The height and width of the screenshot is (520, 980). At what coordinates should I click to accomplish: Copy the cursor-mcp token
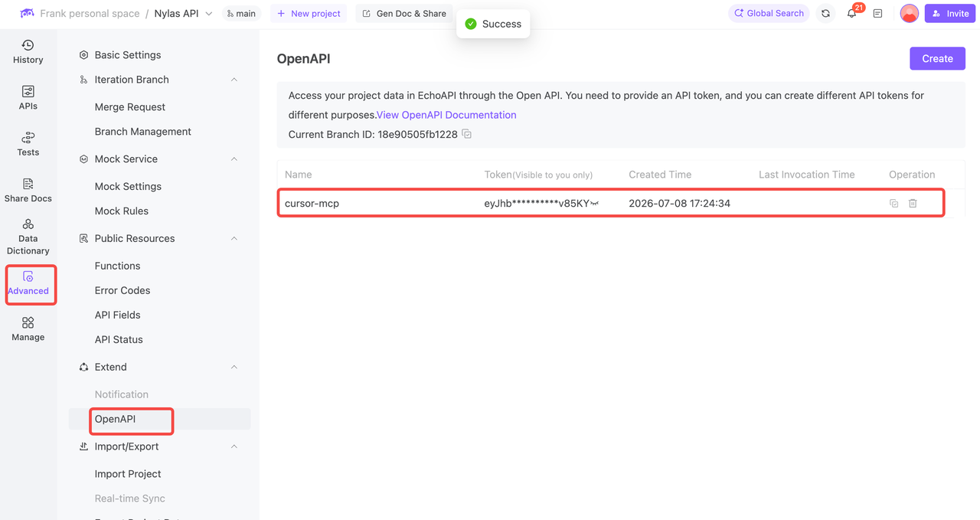(x=893, y=204)
